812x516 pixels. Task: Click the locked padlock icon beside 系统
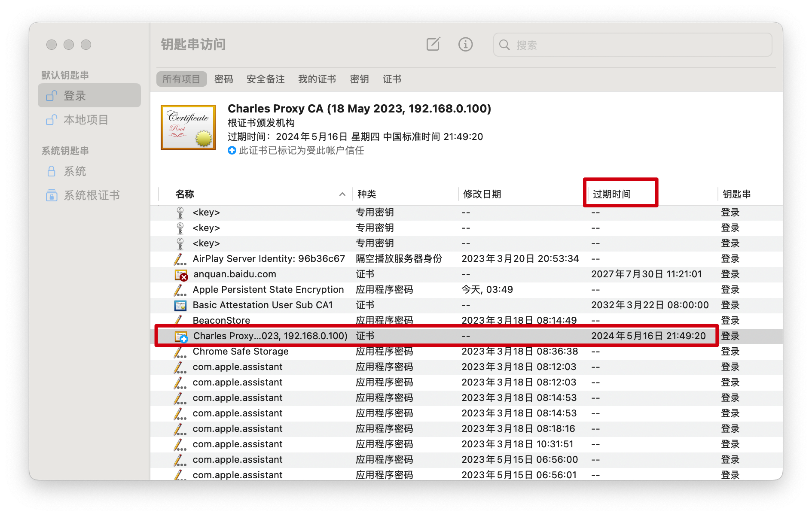[x=51, y=171]
